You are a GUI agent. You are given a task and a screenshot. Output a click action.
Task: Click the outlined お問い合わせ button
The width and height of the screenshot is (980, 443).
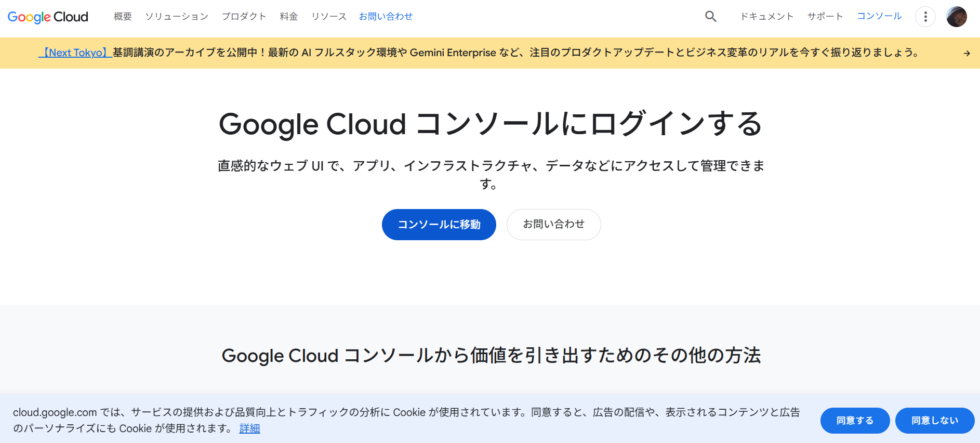[x=554, y=225]
